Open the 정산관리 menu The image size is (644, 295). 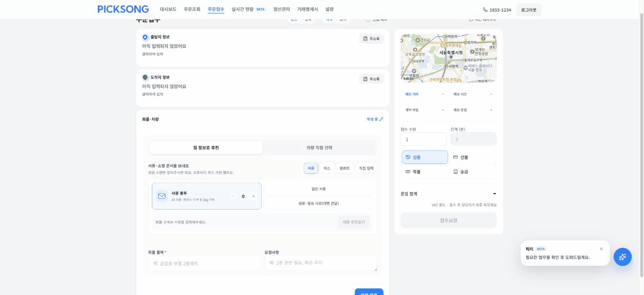pyautogui.click(x=281, y=9)
